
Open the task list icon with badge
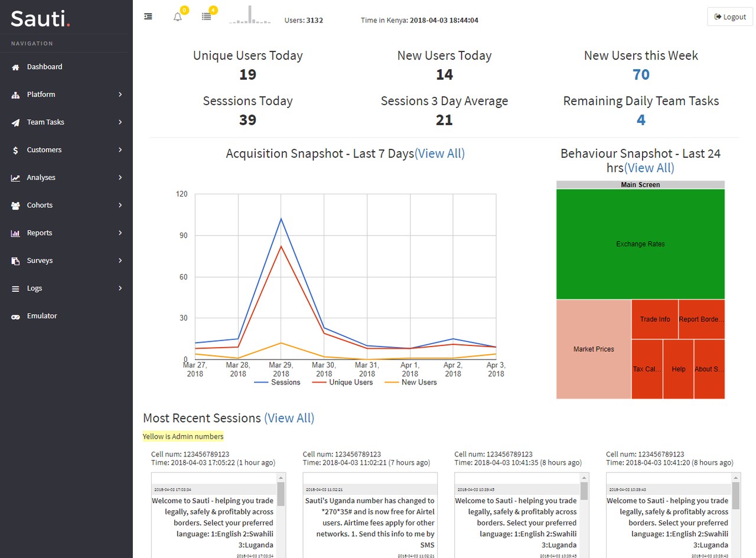click(206, 17)
